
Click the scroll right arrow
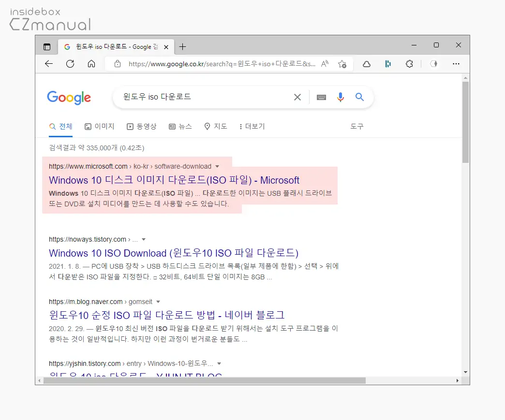(x=458, y=381)
